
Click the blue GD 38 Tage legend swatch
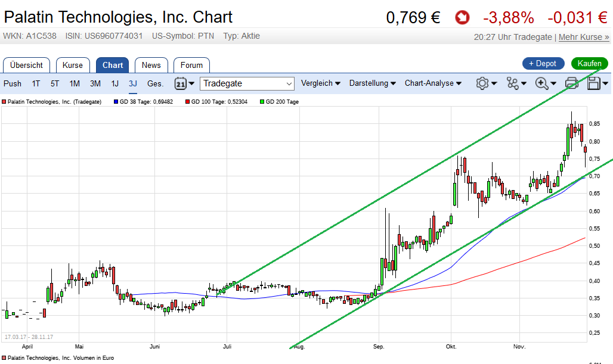coord(116,102)
